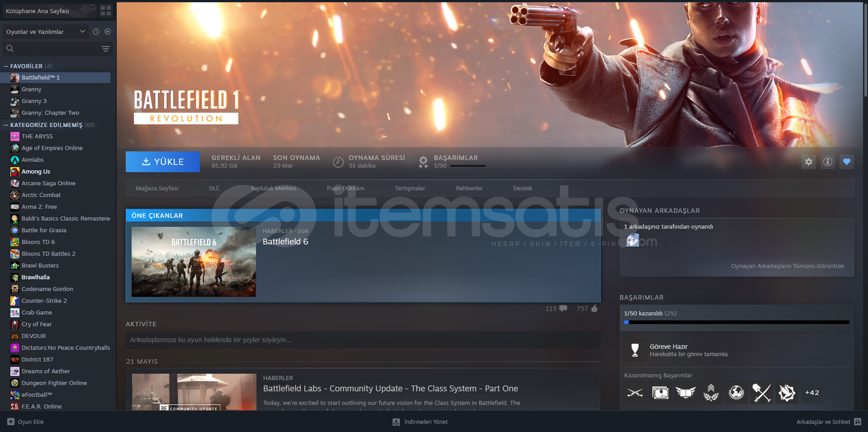
Task: Open the DLC tab
Action: pyautogui.click(x=214, y=188)
